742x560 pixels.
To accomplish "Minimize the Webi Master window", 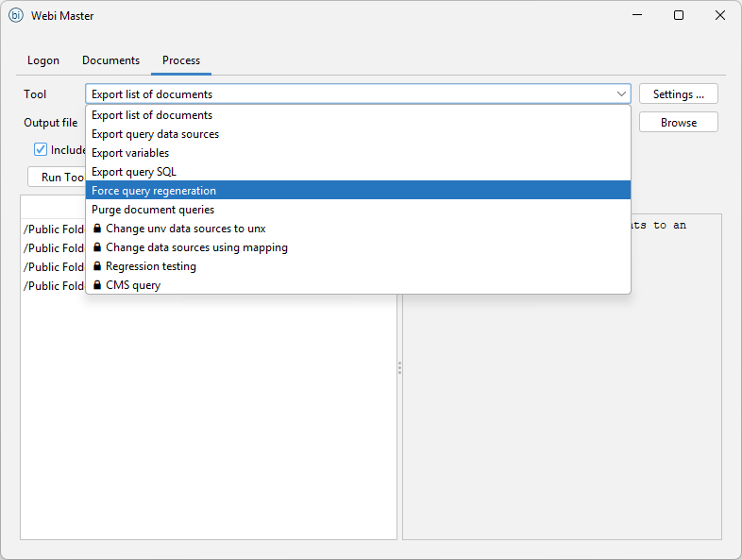I will point(637,15).
